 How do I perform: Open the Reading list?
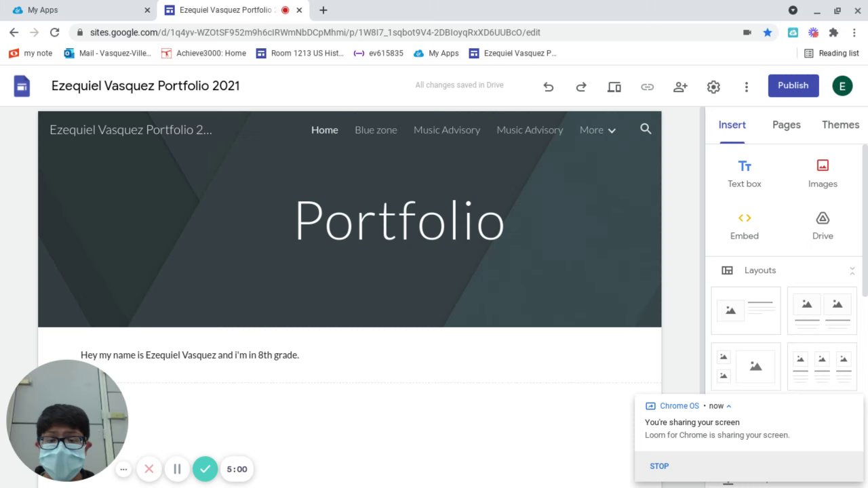click(x=831, y=53)
